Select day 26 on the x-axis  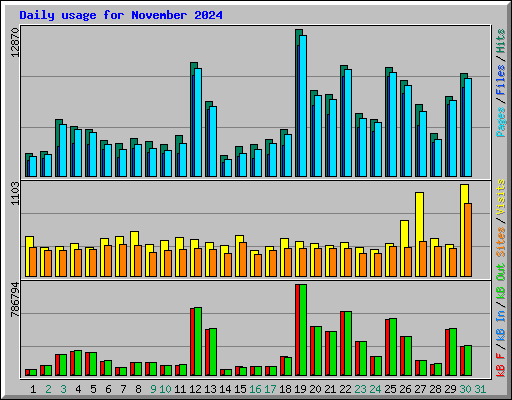point(405,389)
